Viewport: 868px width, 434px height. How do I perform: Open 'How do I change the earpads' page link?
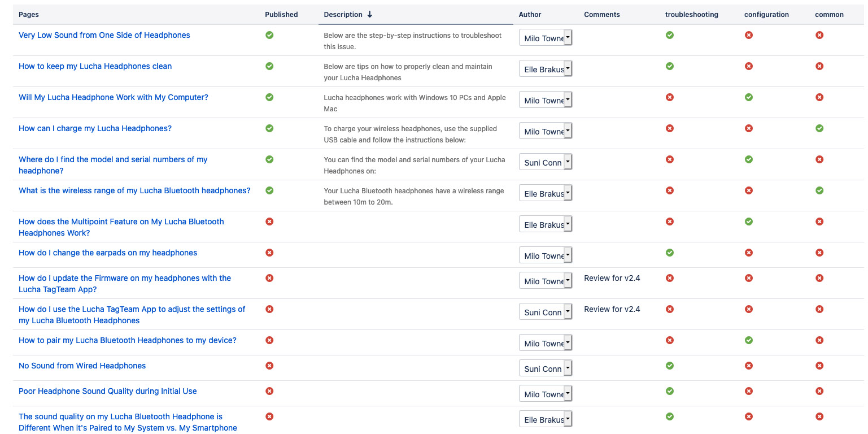pyautogui.click(x=108, y=253)
